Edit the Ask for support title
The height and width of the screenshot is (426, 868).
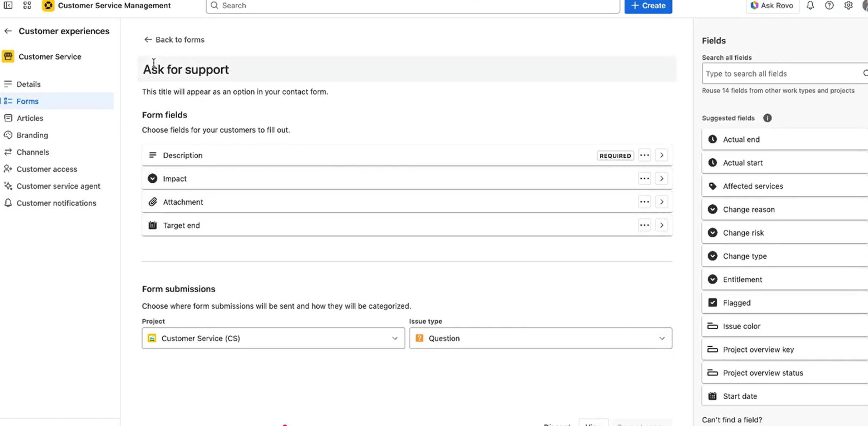click(x=407, y=69)
